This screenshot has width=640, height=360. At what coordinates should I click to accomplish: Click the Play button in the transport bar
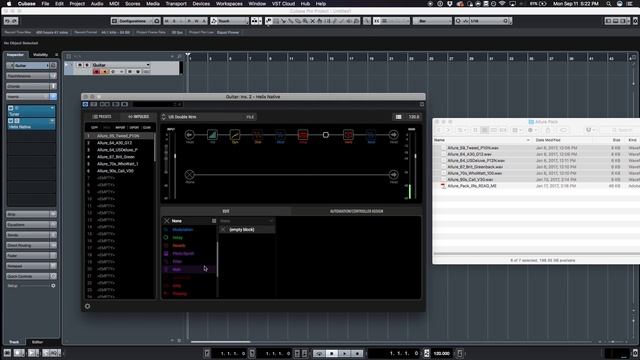click(x=344, y=353)
